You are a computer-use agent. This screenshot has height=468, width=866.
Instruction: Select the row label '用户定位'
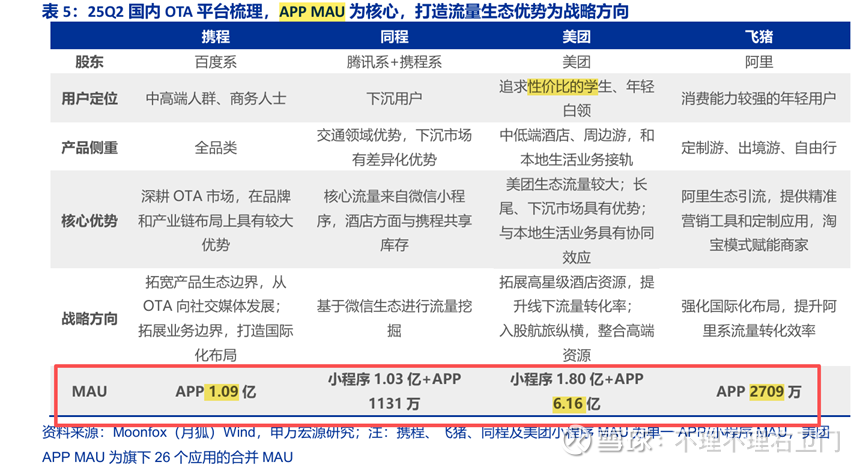pos(89,98)
